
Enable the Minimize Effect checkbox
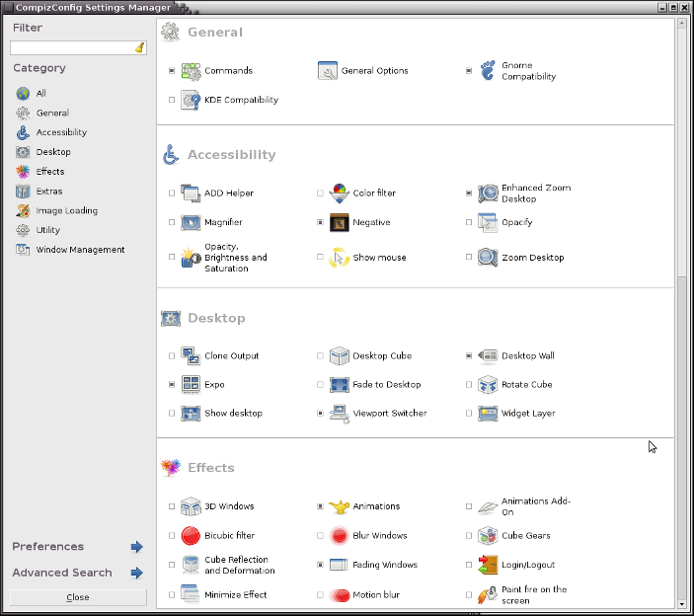click(172, 595)
